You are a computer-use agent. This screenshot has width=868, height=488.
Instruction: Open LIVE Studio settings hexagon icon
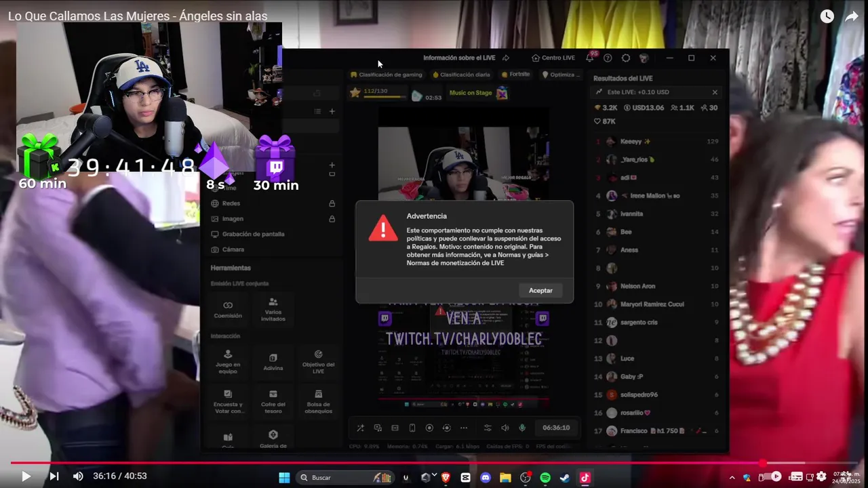(x=626, y=58)
